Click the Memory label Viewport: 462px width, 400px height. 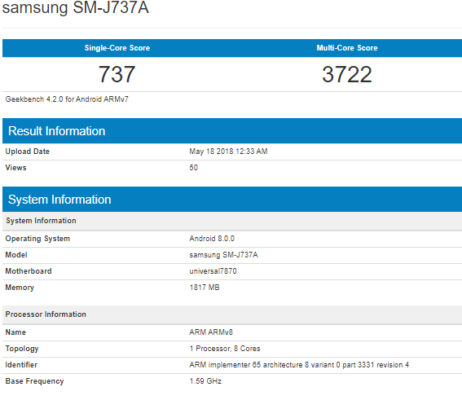20,287
